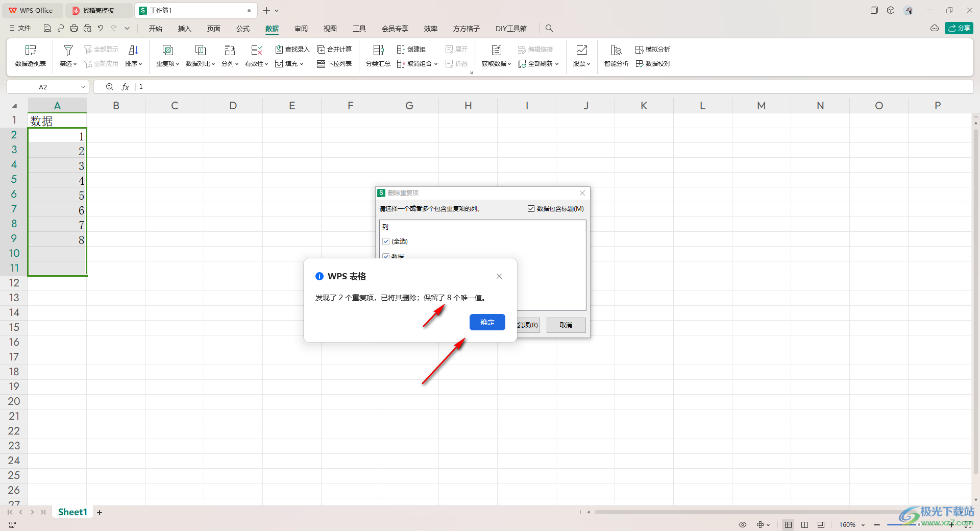Add a new sheet with plus button
This screenshot has height=531, width=980.
pos(100,512)
